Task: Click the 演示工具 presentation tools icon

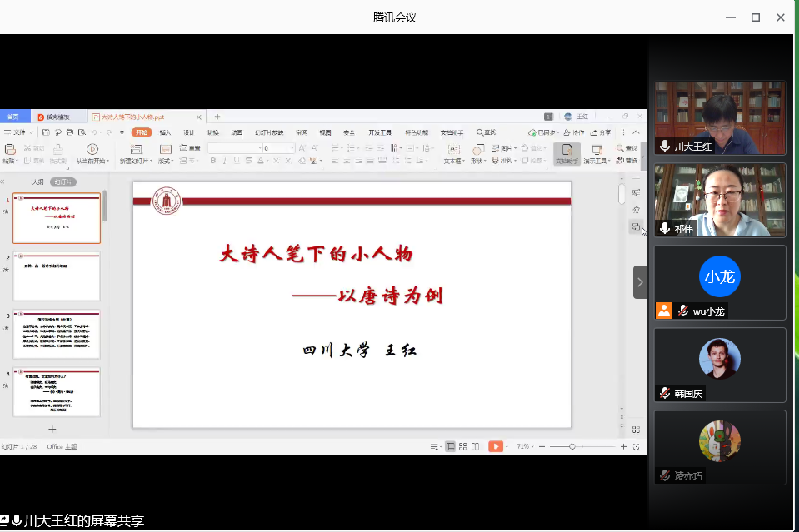Action: 596,149
